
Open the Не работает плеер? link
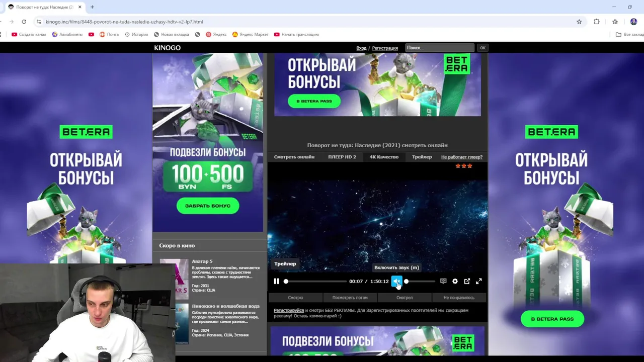[x=462, y=157]
